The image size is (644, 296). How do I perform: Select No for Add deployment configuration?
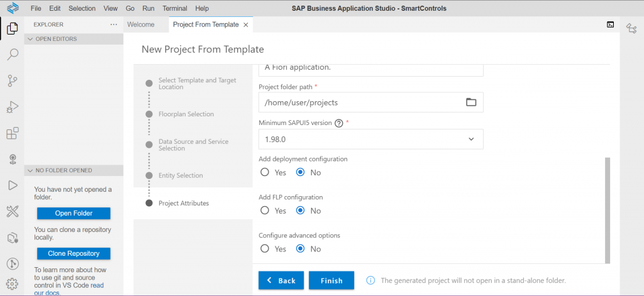pos(301,172)
